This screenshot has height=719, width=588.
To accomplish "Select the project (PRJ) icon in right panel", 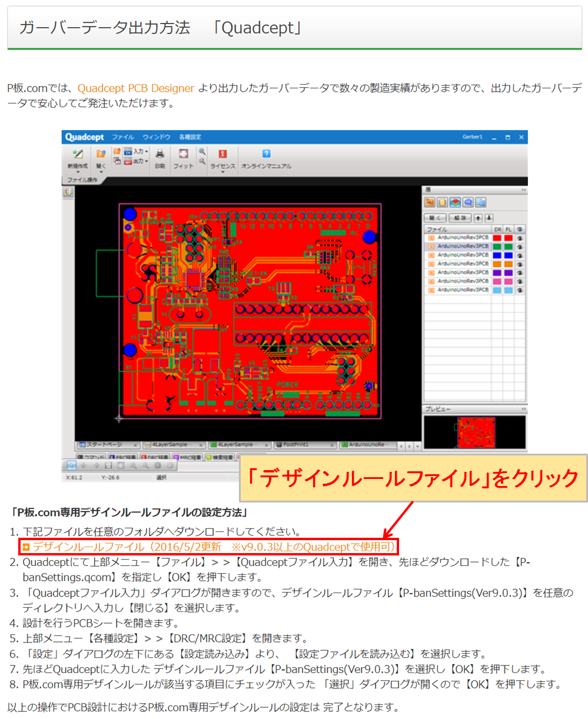I will tap(430, 202).
